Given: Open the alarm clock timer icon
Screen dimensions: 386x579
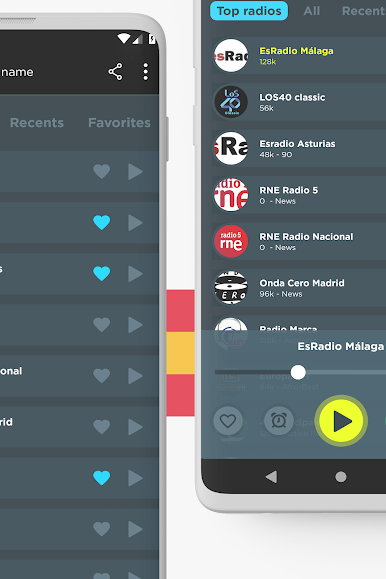Looking at the screenshot, I should [279, 420].
